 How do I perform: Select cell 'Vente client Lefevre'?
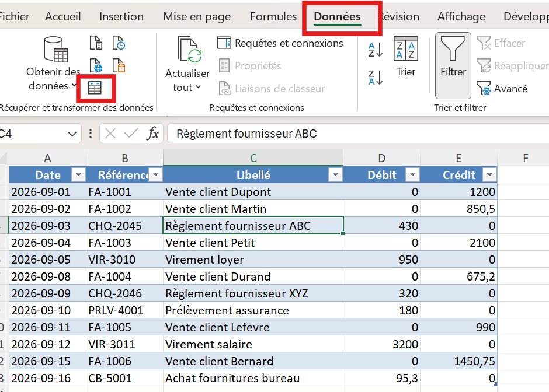(253, 327)
